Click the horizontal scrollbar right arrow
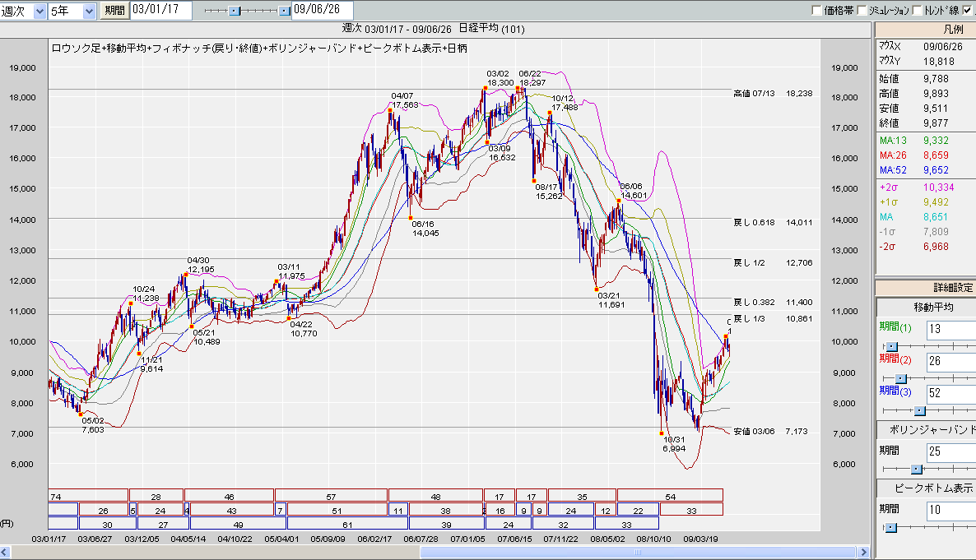976x560 pixels. (x=862, y=552)
